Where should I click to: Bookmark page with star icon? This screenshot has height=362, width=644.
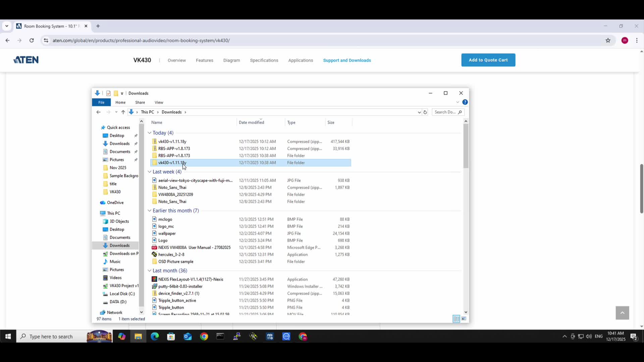click(x=608, y=41)
